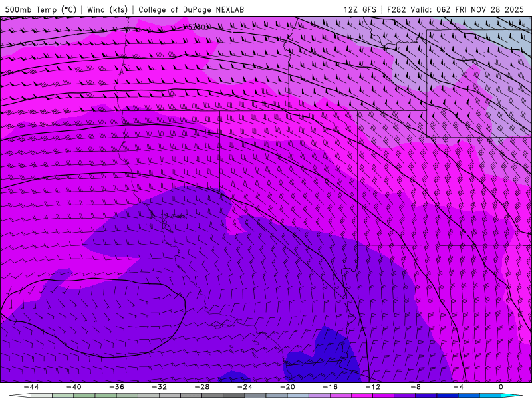Click the 'F282' forecast hour label
532x399 pixels.
point(396,9)
